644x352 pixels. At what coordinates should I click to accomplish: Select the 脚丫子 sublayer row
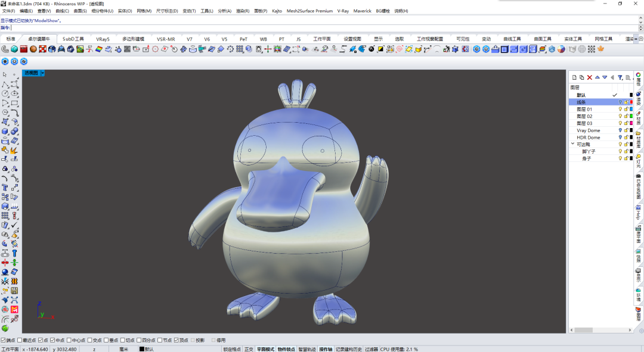[601, 151]
